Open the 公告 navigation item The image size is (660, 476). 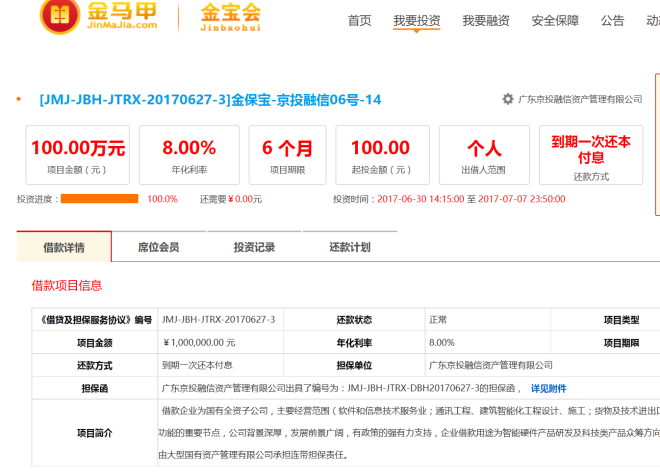click(612, 20)
